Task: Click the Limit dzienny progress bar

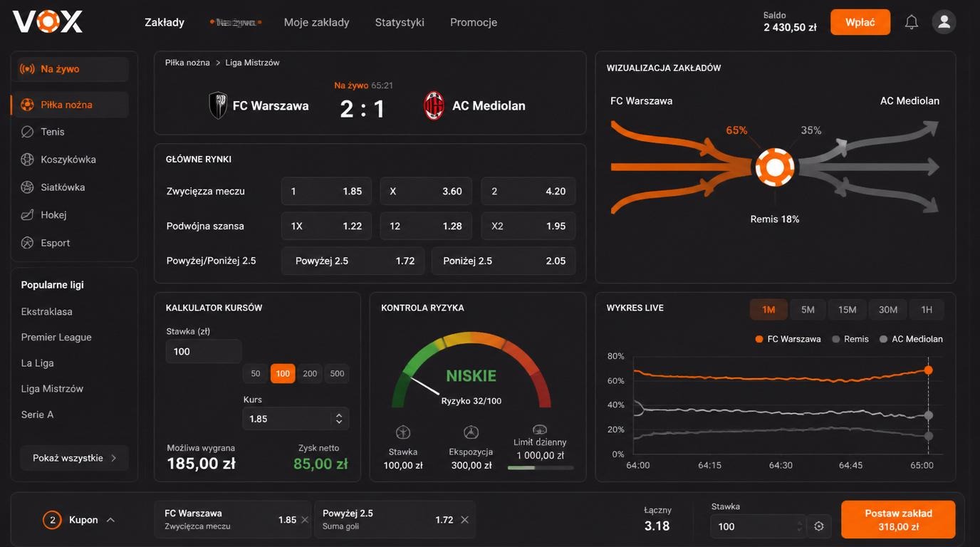Action: (541, 468)
